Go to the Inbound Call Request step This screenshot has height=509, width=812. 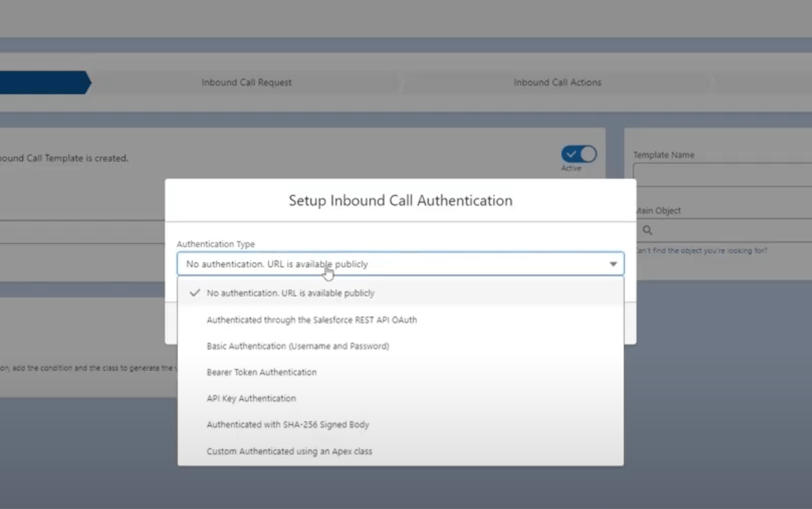click(247, 82)
